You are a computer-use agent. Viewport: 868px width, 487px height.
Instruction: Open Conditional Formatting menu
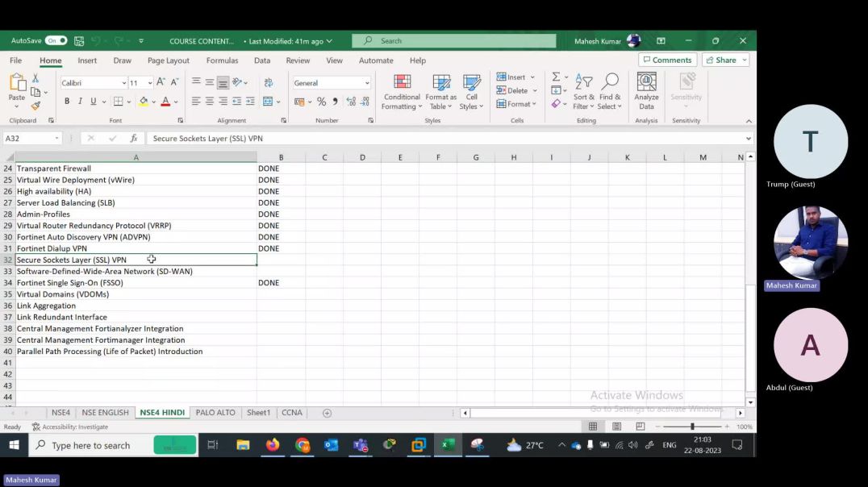coord(402,92)
